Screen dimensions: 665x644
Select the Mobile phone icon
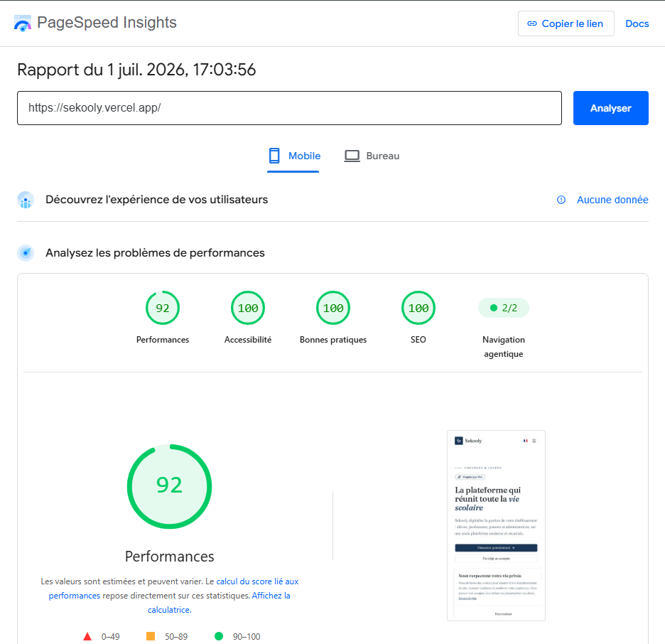click(274, 156)
